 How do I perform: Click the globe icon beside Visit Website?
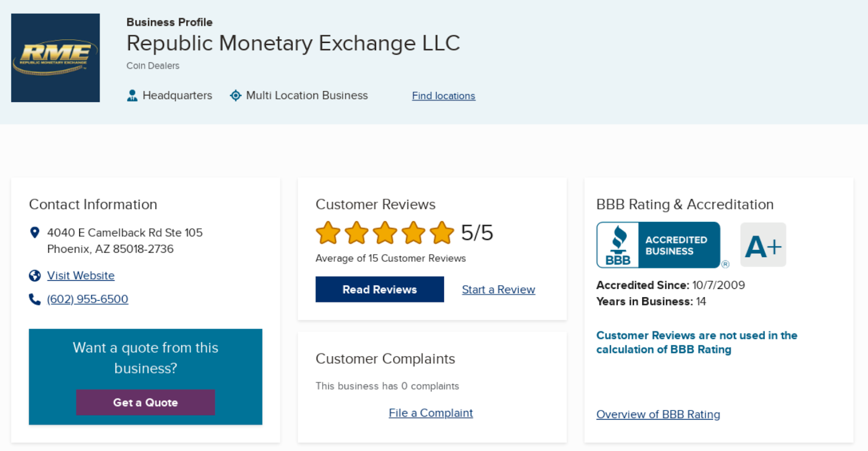click(35, 276)
